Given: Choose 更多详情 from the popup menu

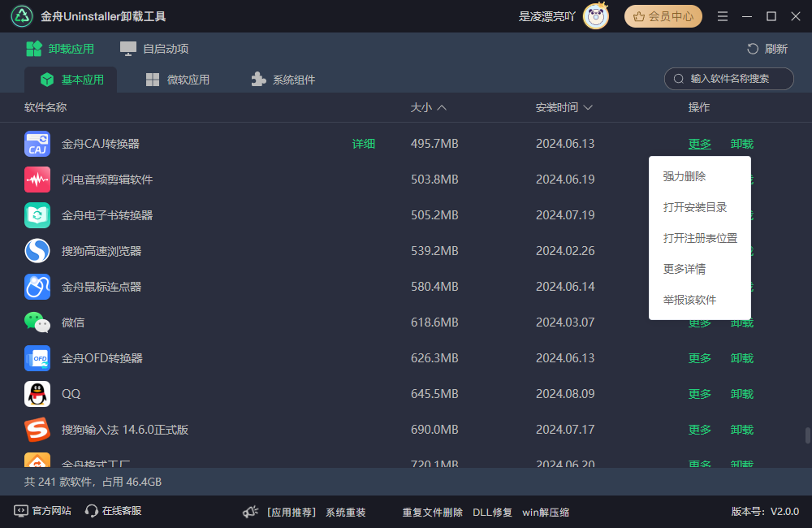Looking at the screenshot, I should 685,269.
